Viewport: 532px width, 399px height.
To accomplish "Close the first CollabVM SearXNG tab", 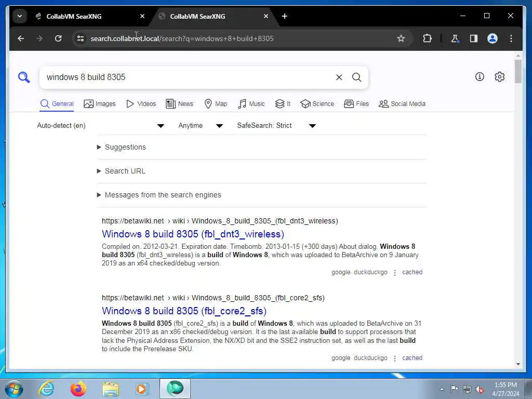I will (x=142, y=16).
